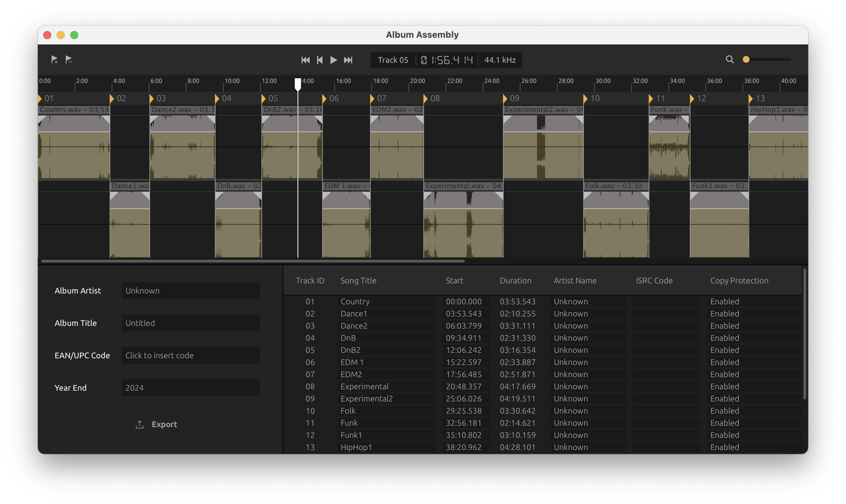Screen dimensions: 846x504
Task: Start playback with the play button
Action: pos(334,60)
